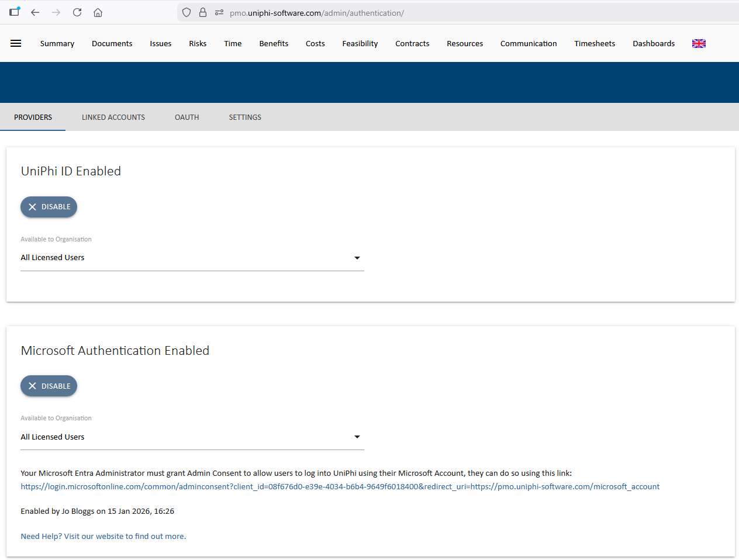Open the Timesheets menu
The width and height of the screenshot is (739, 560).
[595, 43]
